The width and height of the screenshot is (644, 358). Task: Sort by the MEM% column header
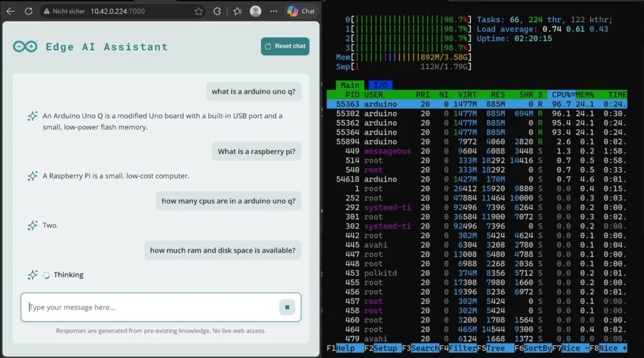[585, 95]
